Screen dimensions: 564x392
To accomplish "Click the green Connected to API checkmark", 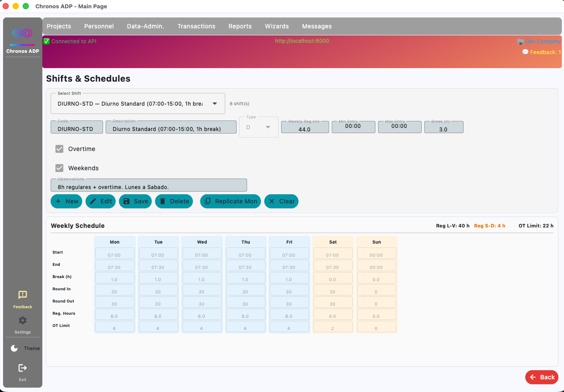I will [47, 41].
